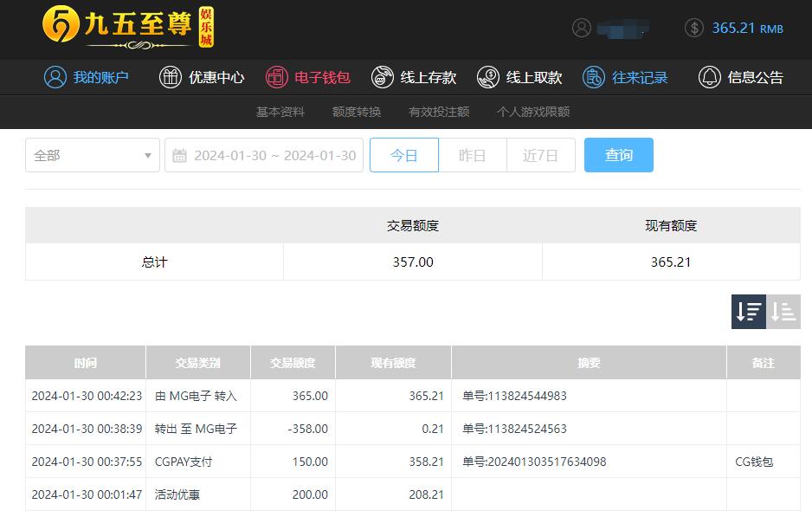Click the 现有额度 column header in records table

(393, 363)
